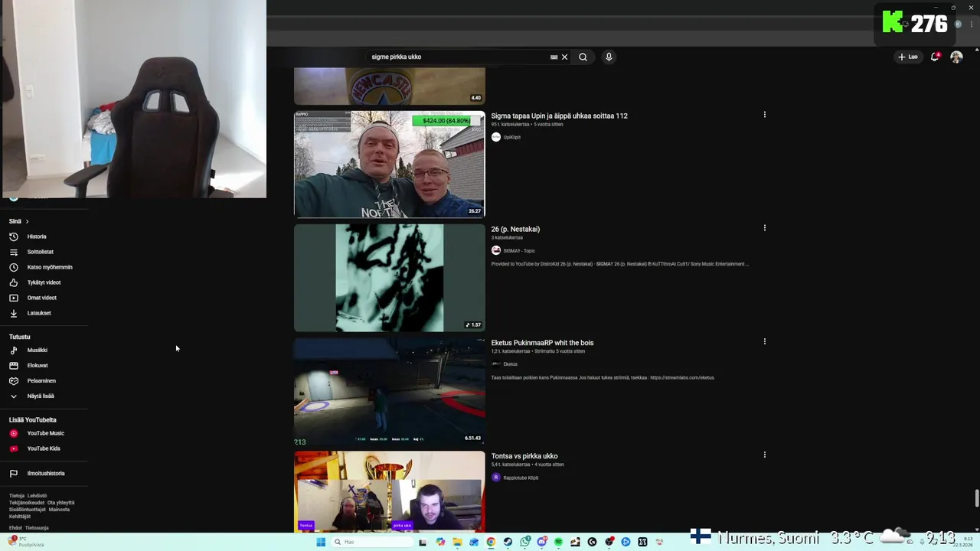Visit UpiKlipit channel
Image resolution: width=980 pixels, height=551 pixels.
pyautogui.click(x=511, y=137)
